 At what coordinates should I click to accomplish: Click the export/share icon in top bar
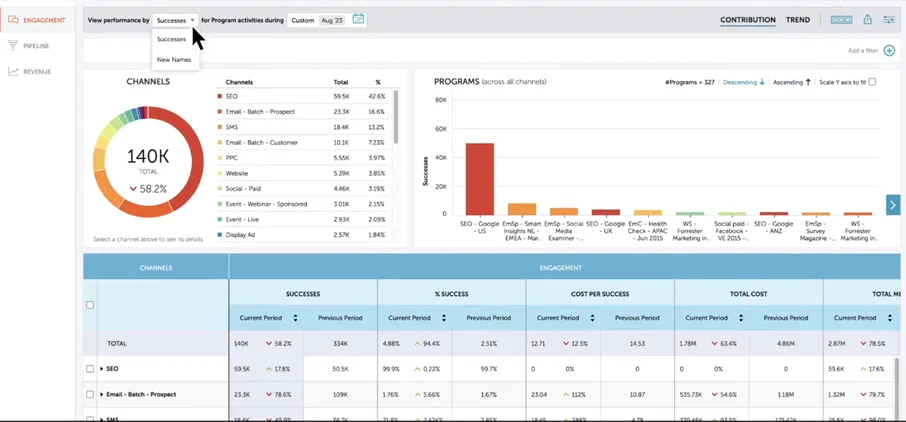(x=867, y=20)
